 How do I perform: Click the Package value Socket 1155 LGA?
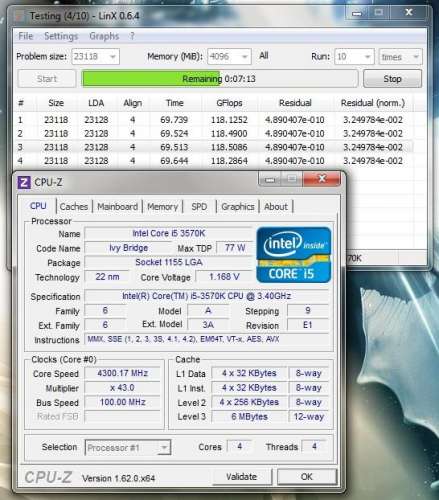click(169, 262)
